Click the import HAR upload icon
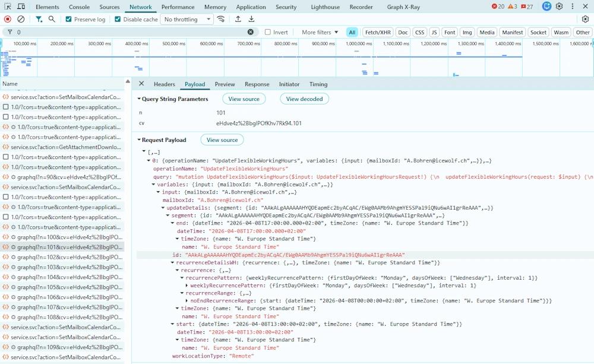 coord(238,19)
